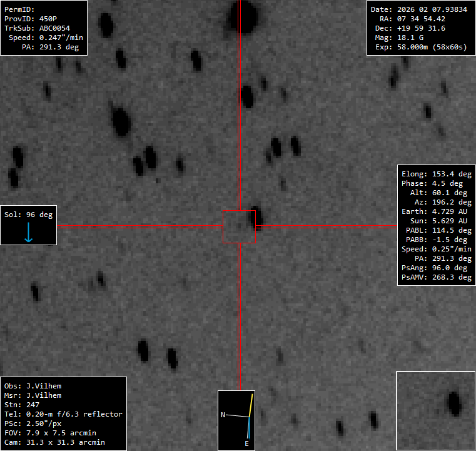Click the observer name on the Obs line
Screen dimensions: 476x451
pyautogui.click(x=44, y=386)
